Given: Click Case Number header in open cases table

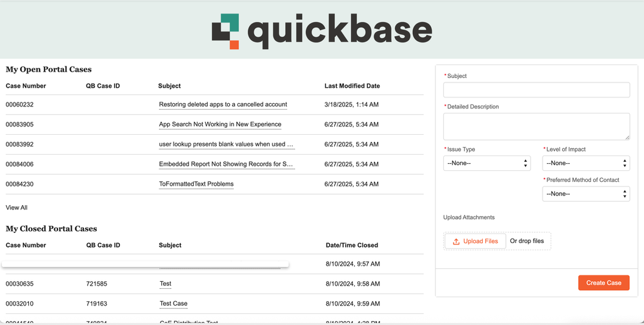Looking at the screenshot, I should click(26, 86).
